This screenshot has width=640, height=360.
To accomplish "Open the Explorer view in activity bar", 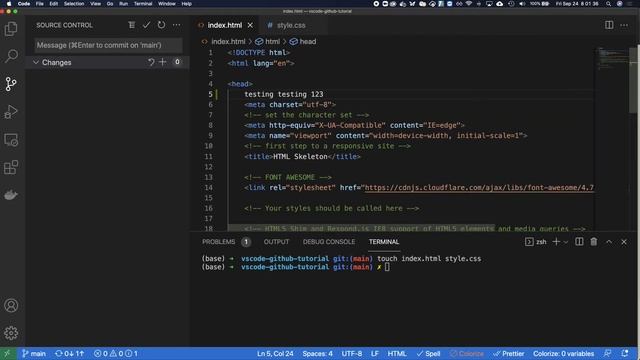I will coord(11,29).
